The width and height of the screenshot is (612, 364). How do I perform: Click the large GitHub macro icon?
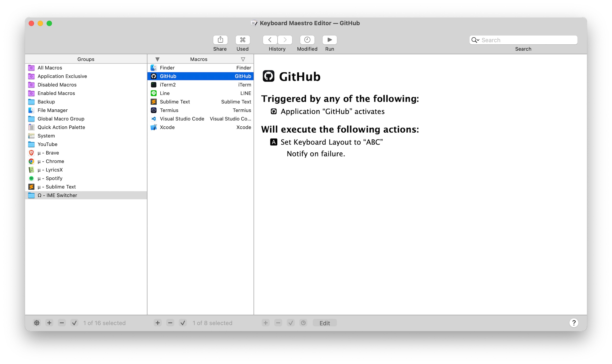(268, 76)
